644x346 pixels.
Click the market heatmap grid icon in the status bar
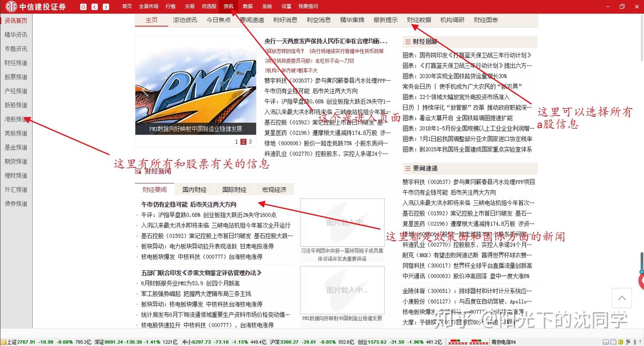[469, 342]
